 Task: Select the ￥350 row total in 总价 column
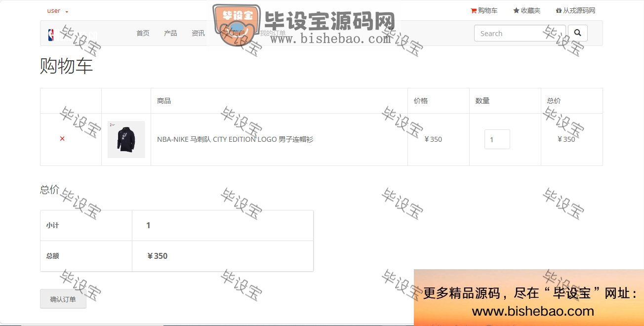click(566, 139)
